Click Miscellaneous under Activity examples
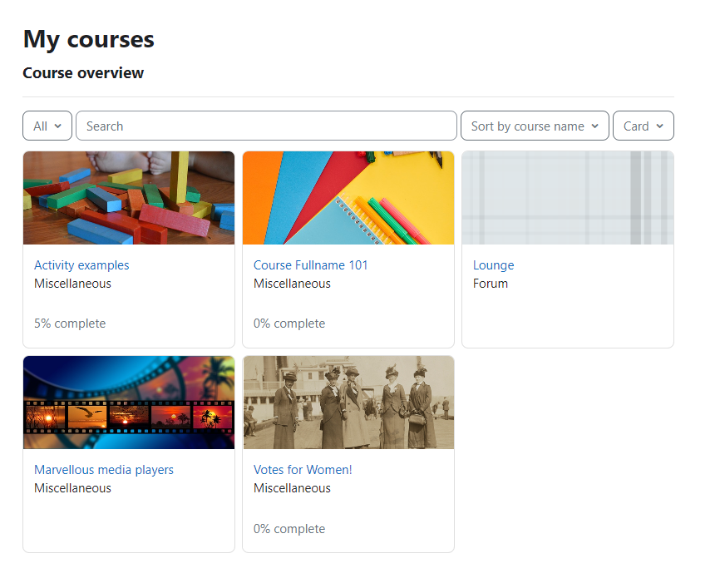The image size is (720, 588). 72,284
